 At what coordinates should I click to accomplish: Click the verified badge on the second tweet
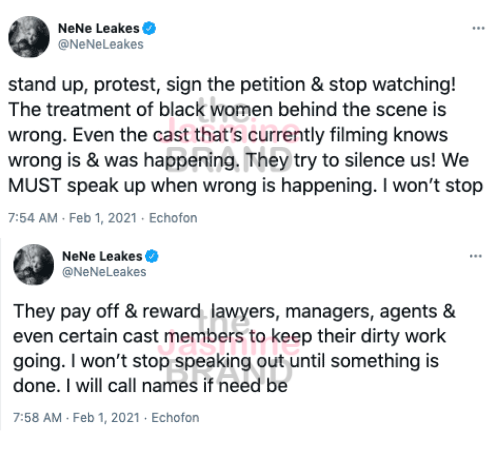coord(152,256)
